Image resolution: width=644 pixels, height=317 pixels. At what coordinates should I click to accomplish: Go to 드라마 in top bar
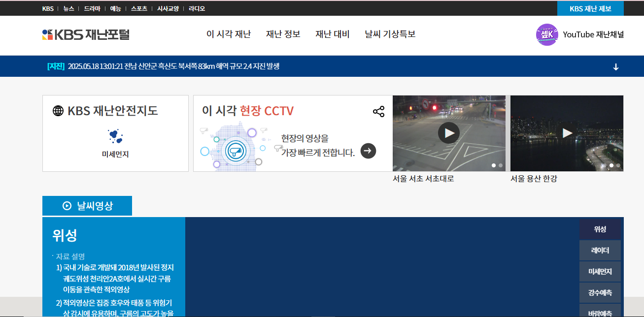(x=92, y=8)
